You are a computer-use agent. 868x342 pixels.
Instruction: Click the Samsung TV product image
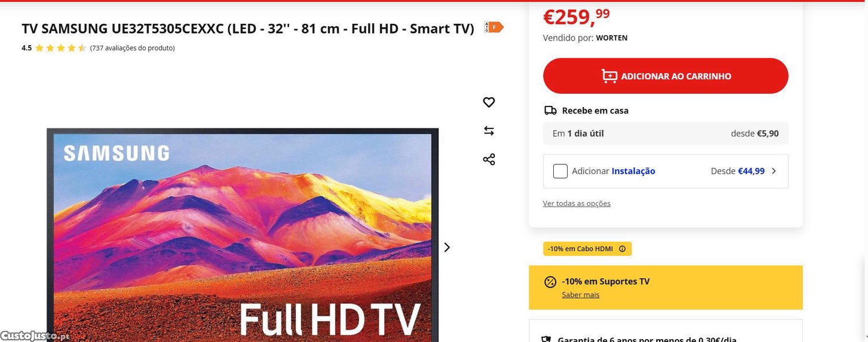click(x=242, y=234)
